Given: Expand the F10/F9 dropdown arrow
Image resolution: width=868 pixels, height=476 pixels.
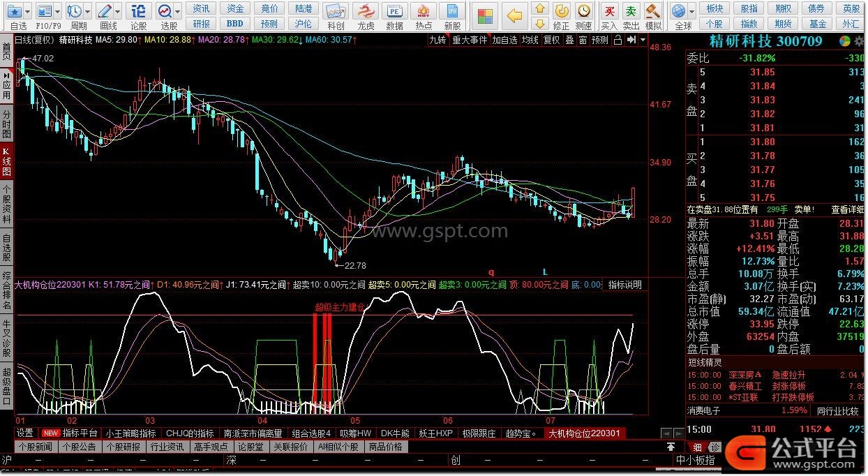Looking at the screenshot, I should 58,11.
